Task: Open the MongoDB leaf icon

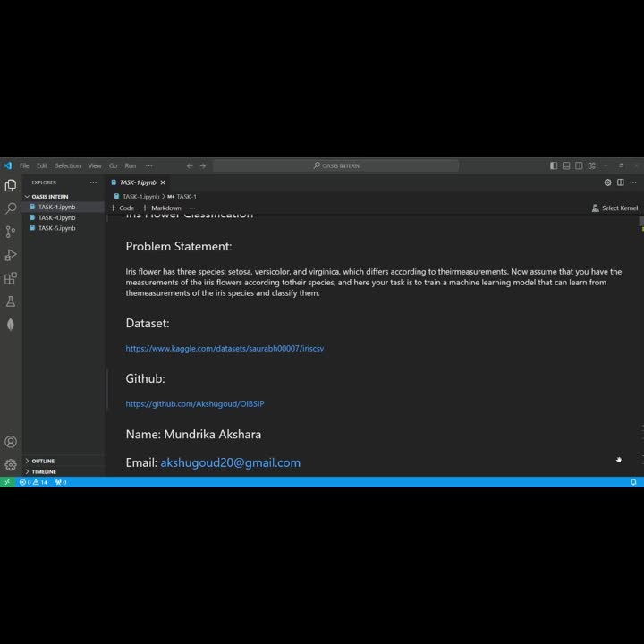Action: click(11, 325)
